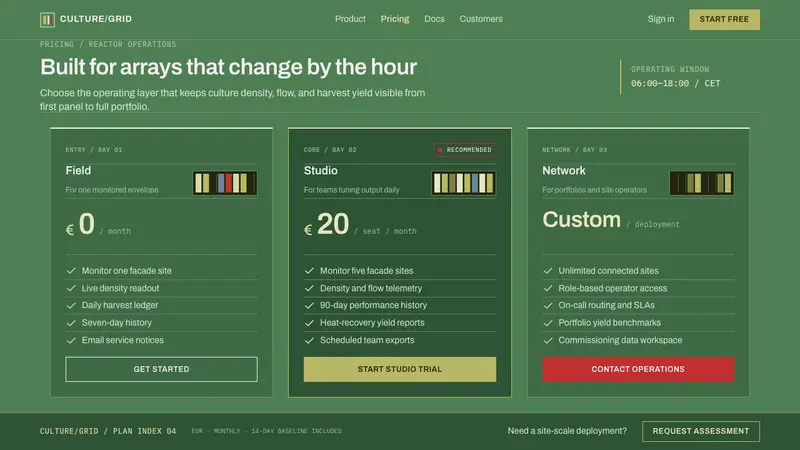Image resolution: width=800 pixels, height=450 pixels.
Task: Click checkmark beside Heat-recovery yield reports
Action: pyautogui.click(x=309, y=323)
